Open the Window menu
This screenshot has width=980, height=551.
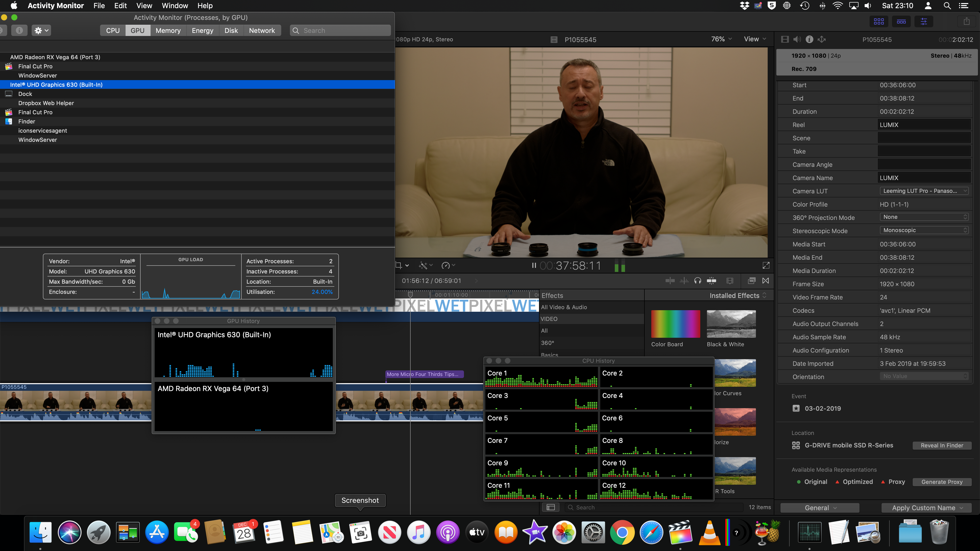[x=175, y=6]
